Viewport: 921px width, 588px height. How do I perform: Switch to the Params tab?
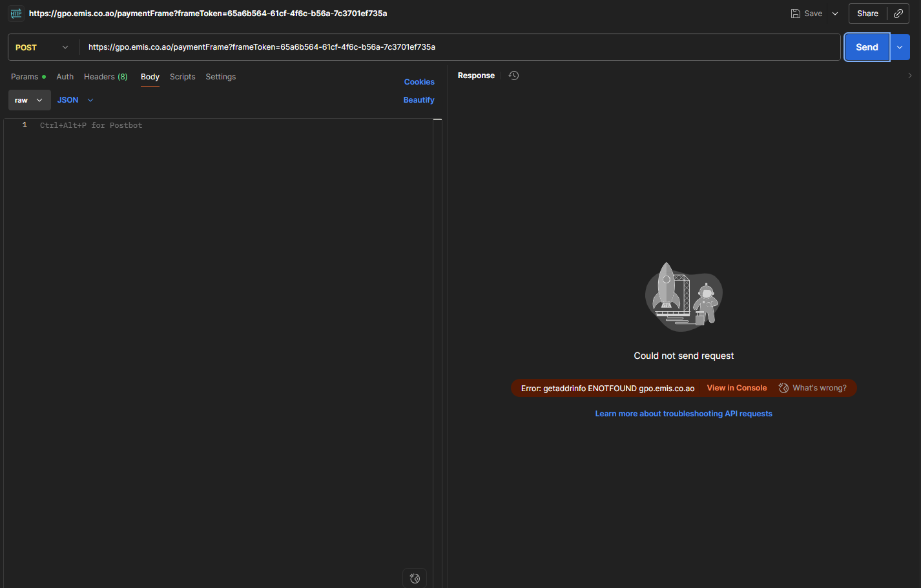point(25,77)
